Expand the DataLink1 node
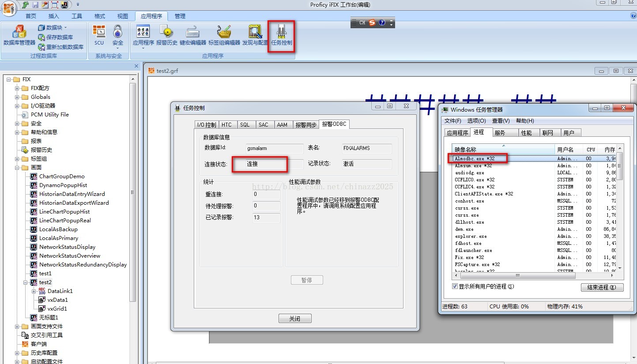This screenshot has width=637, height=364. (x=34, y=291)
